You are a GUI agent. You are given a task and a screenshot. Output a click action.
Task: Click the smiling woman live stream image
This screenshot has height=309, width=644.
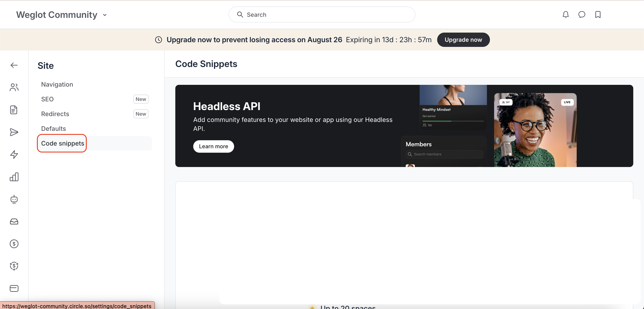pyautogui.click(x=535, y=130)
